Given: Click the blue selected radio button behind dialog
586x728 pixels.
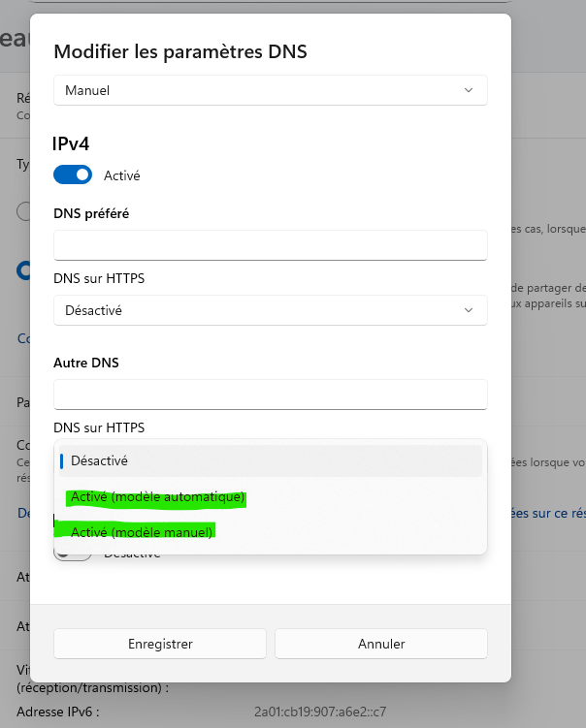Looking at the screenshot, I should [x=23, y=272].
